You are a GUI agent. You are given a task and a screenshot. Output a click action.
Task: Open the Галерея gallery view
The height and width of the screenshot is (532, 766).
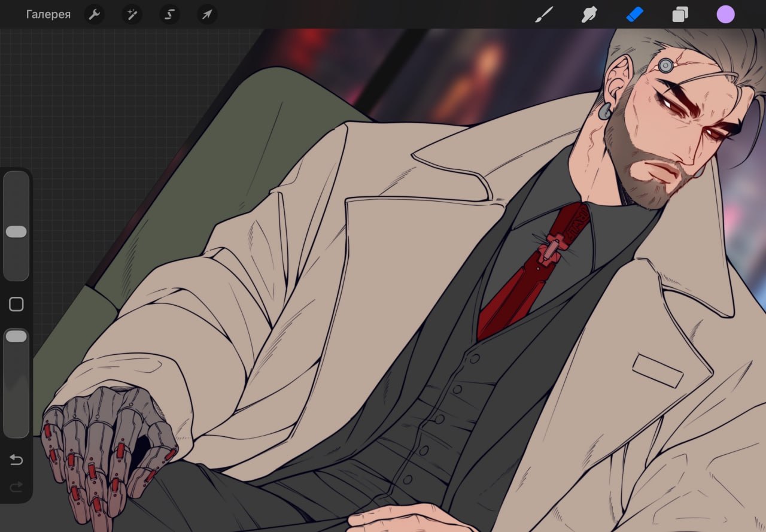tap(48, 14)
